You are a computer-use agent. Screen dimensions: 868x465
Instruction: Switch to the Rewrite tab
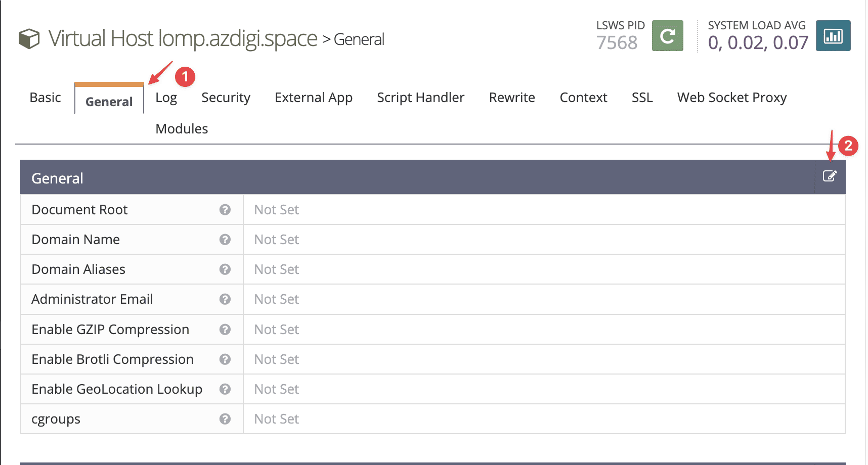pyautogui.click(x=511, y=98)
